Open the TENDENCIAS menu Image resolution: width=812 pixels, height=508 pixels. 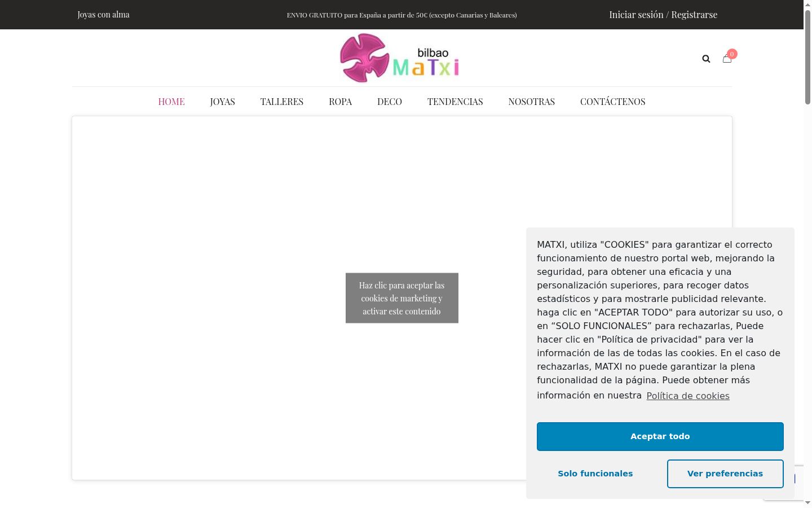[x=455, y=102]
